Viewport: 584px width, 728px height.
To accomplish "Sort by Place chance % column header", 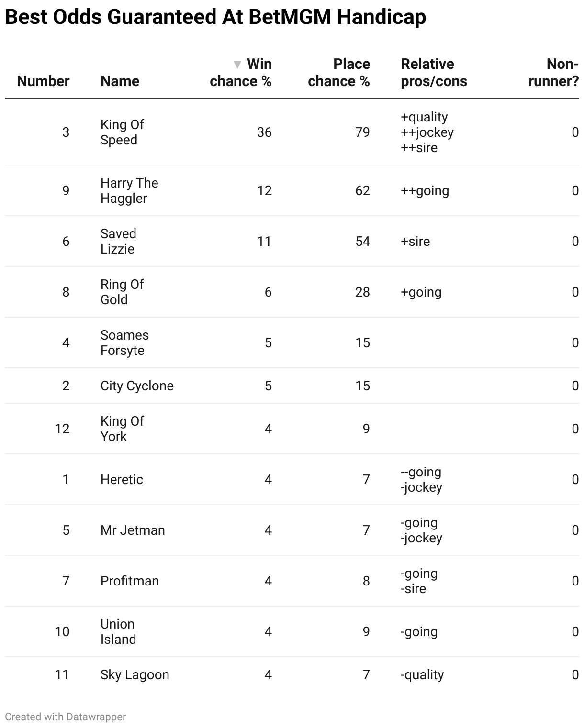I will (x=339, y=73).
